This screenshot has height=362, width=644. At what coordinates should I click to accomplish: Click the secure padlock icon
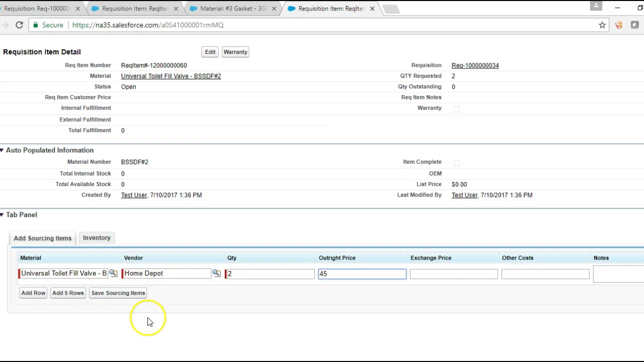[35, 25]
